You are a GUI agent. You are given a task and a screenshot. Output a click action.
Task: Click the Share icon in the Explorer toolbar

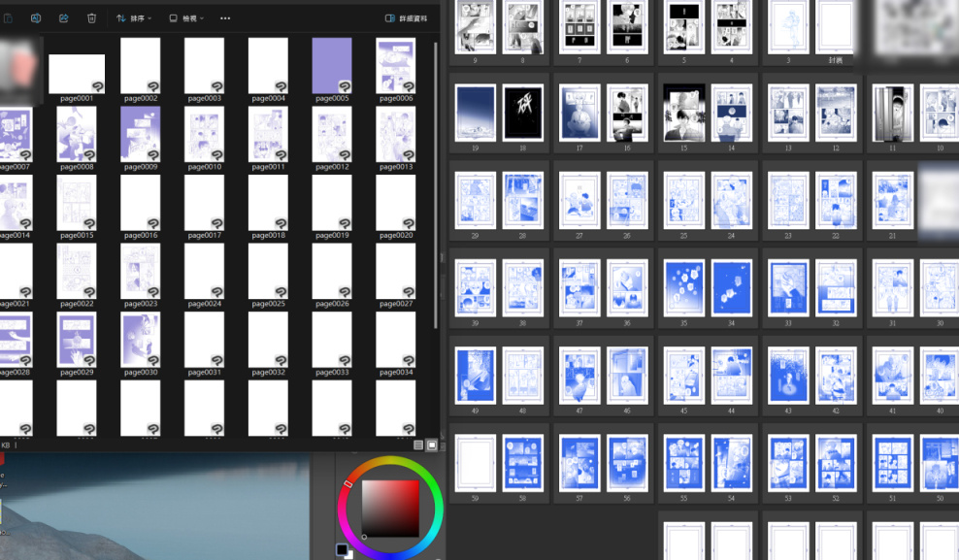[64, 18]
